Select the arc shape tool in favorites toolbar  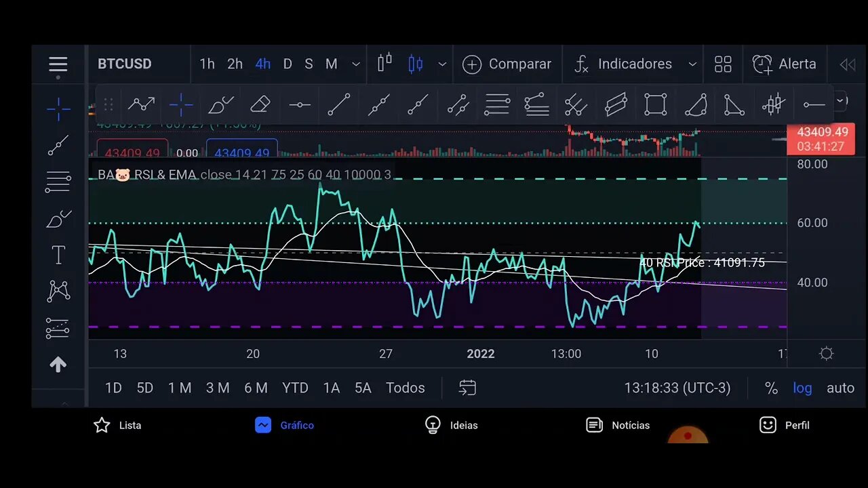[x=695, y=104]
